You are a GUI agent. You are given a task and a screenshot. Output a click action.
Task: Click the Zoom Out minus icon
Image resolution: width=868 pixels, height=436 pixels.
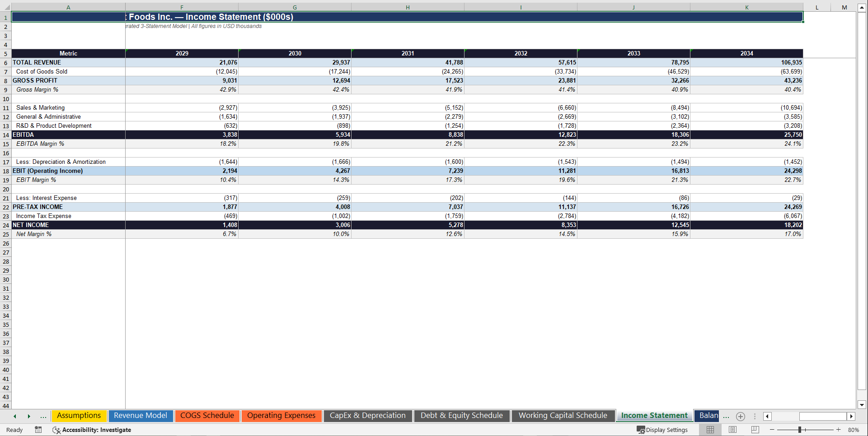(773, 430)
